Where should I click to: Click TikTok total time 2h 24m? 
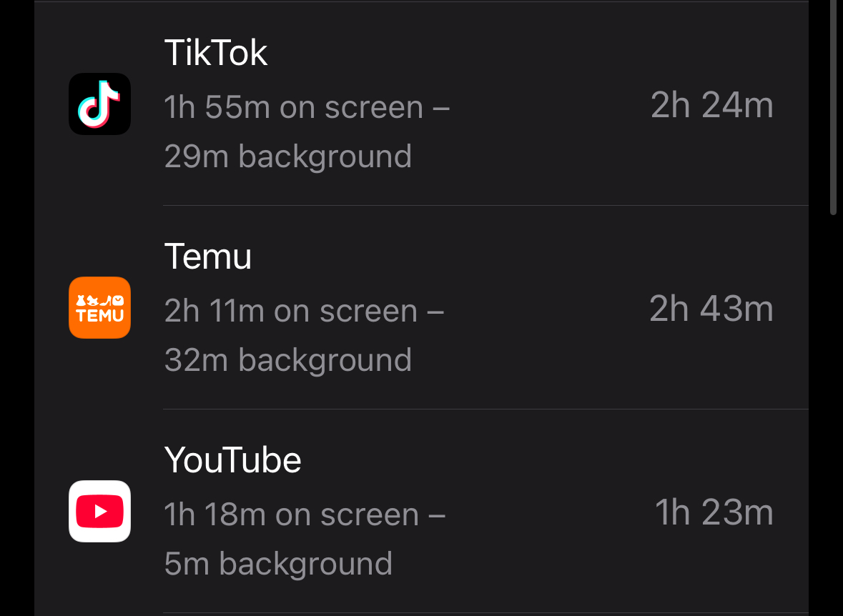(712, 105)
